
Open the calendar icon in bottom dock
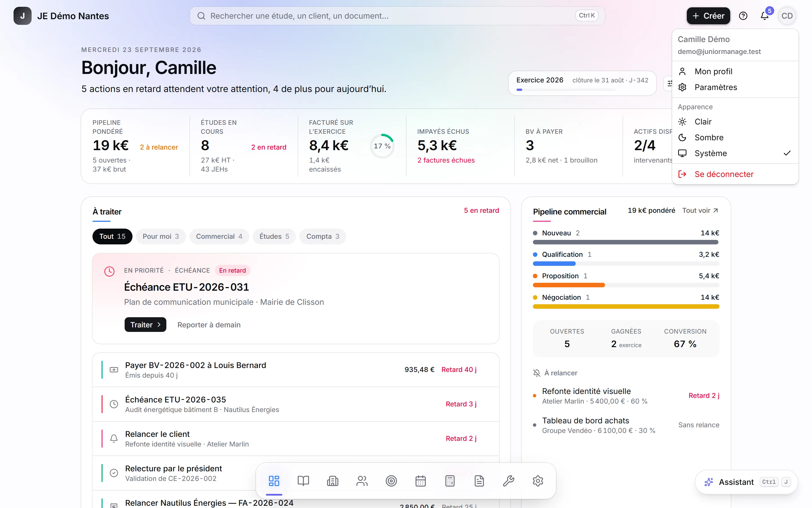[420, 481]
